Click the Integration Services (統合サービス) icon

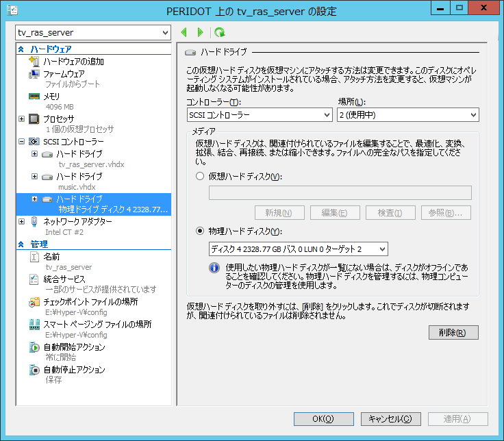click(x=34, y=279)
